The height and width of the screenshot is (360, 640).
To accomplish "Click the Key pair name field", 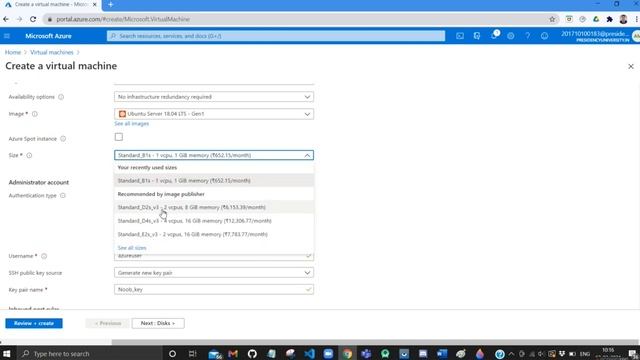I will 214,289.
